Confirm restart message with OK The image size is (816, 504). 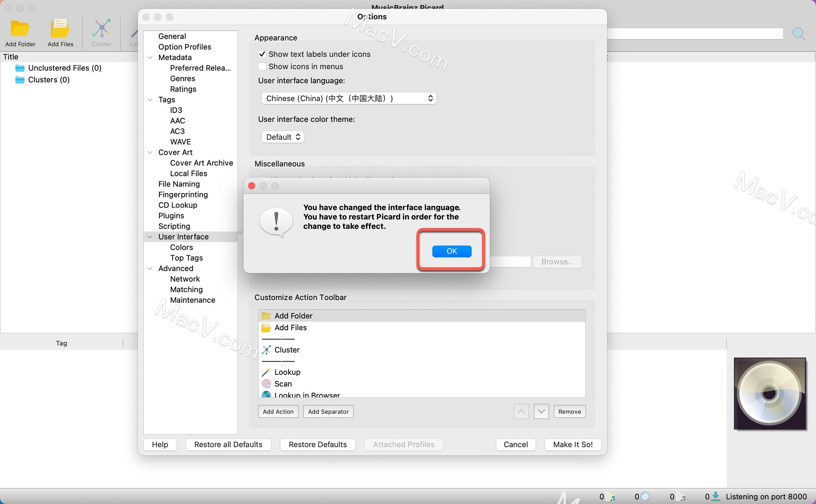pos(452,251)
